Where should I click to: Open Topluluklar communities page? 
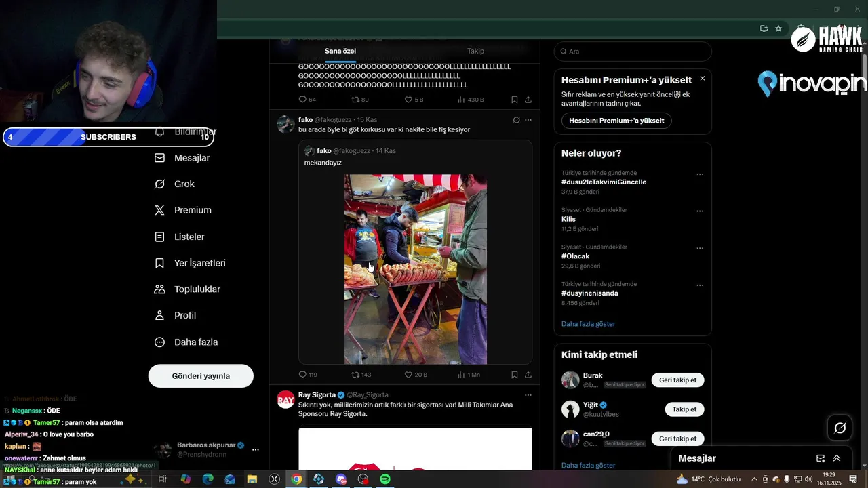click(x=188, y=289)
